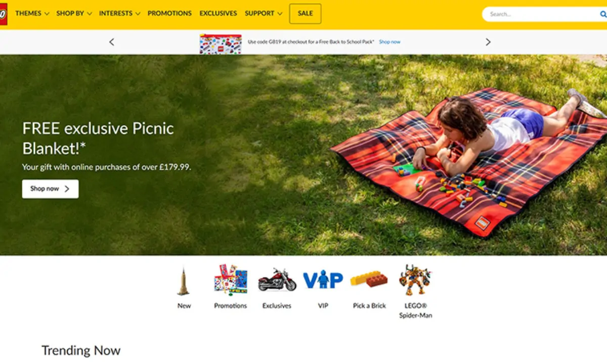607x364 pixels.
Task: Go to the PROMOTIONS menu item
Action: pyautogui.click(x=169, y=14)
